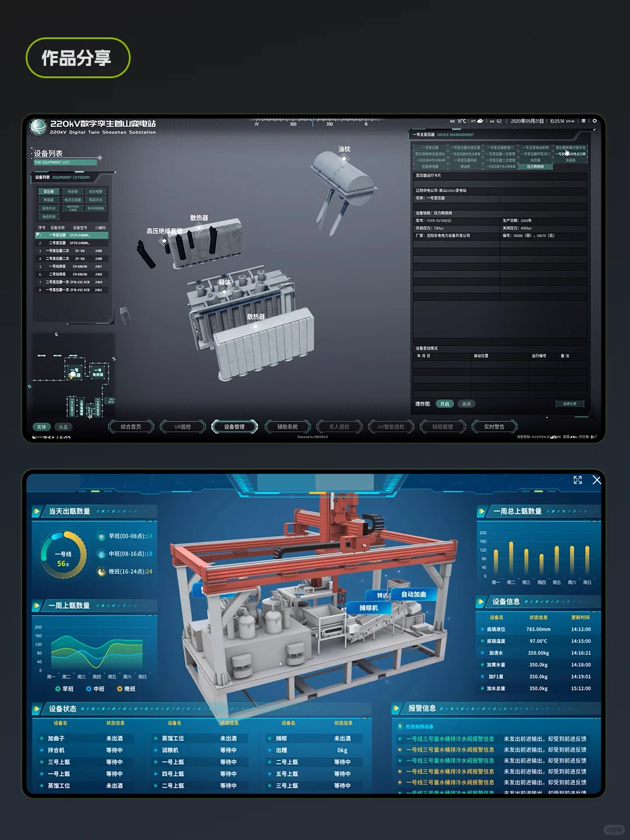Select row 2 二号变压器 in equipment list
Image resolution: width=630 pixels, height=840 pixels.
[x=72, y=243]
